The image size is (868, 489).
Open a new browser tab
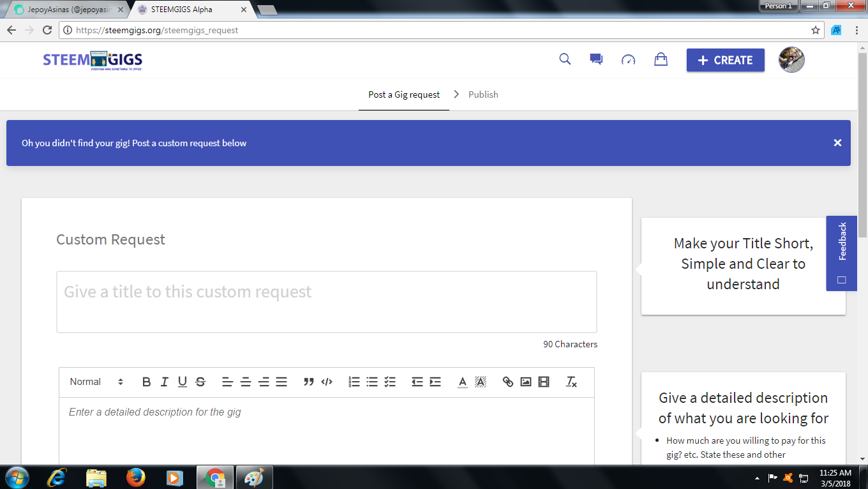coord(266,10)
